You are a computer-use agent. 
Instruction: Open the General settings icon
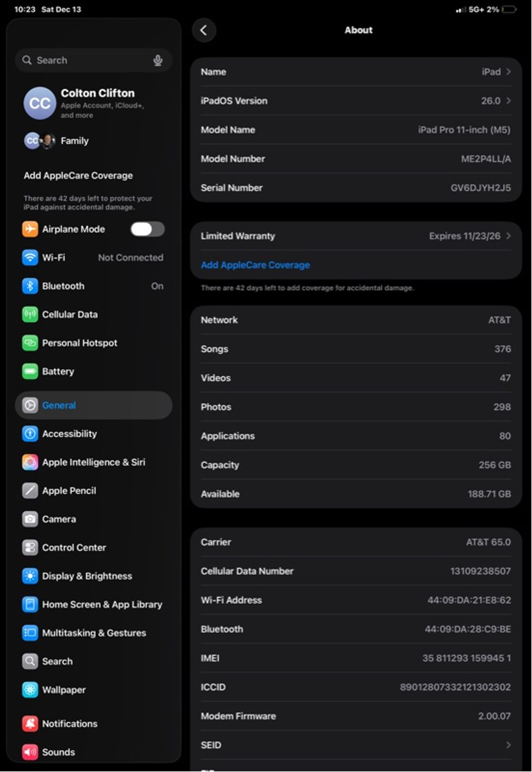point(30,405)
